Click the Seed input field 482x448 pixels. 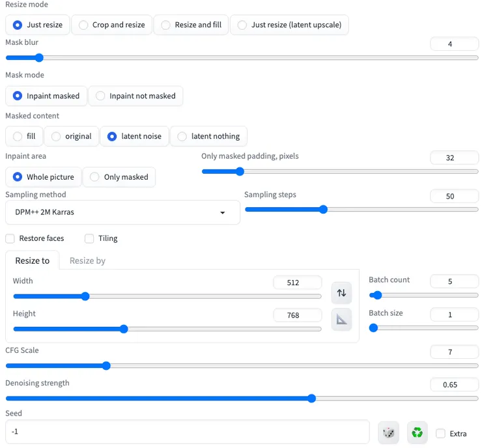(x=189, y=431)
